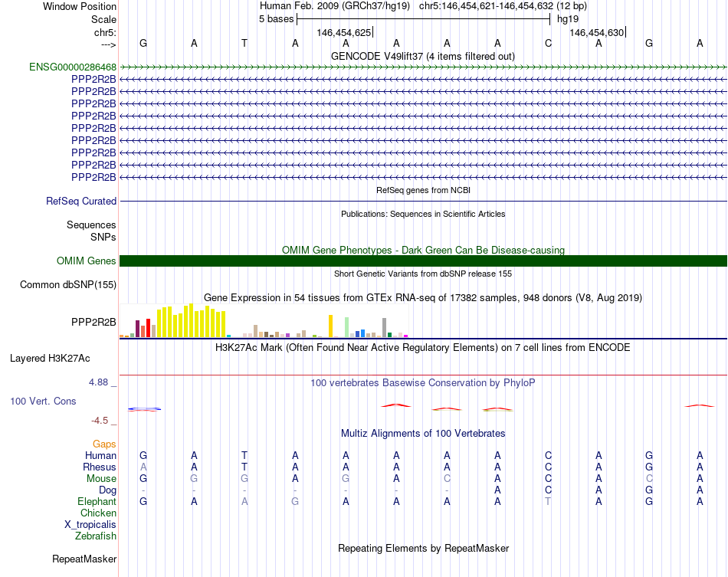Click the 5 bases scale bar
The image size is (728, 577).
[424, 19]
